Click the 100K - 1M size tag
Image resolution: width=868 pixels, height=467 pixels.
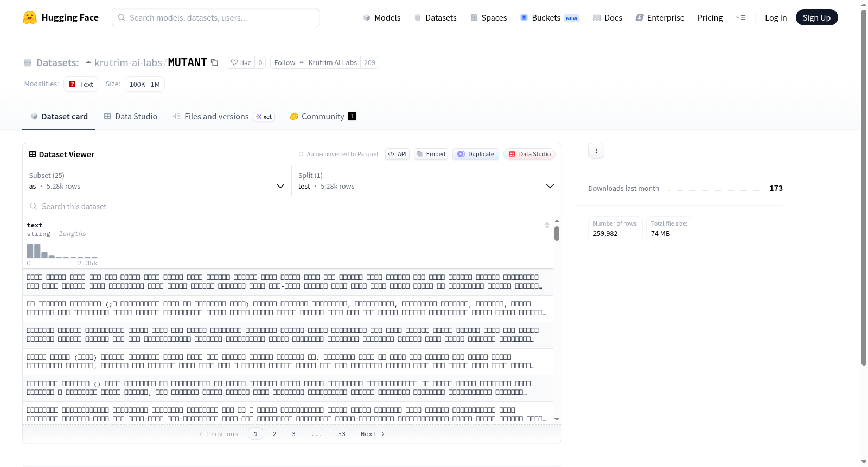pyautogui.click(x=145, y=84)
